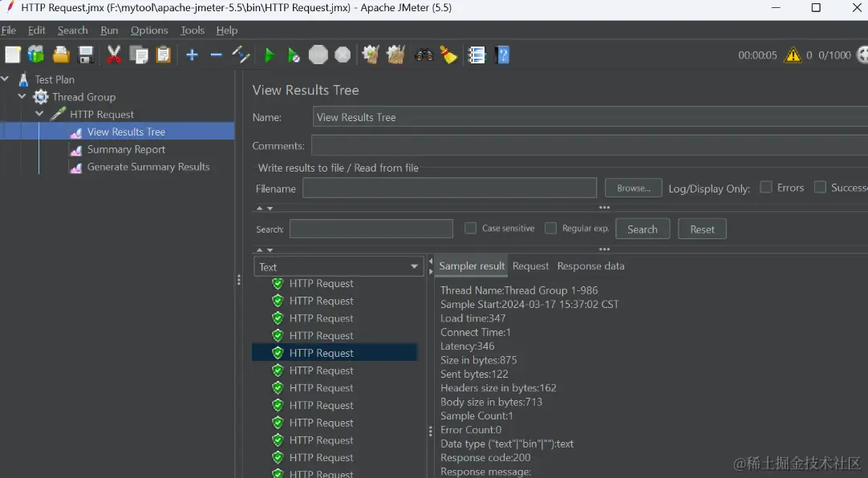Click the up arrow below Search row
This screenshot has width=868, height=478.
click(x=259, y=250)
